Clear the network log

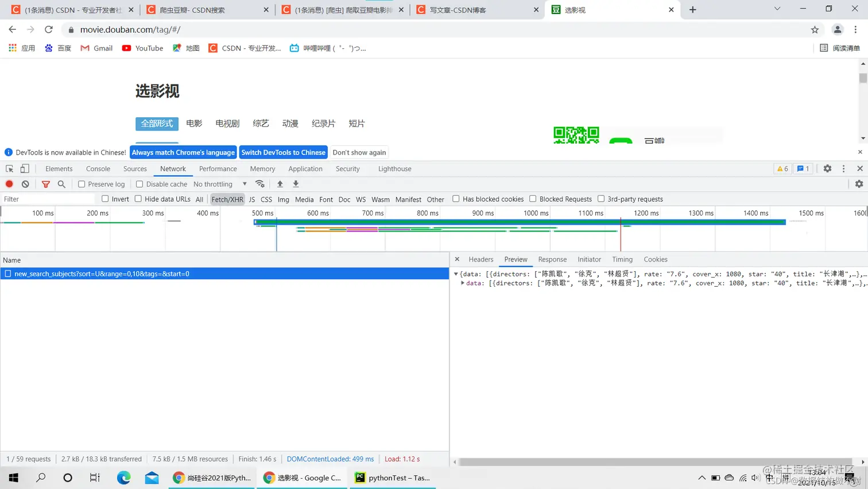pos(25,184)
